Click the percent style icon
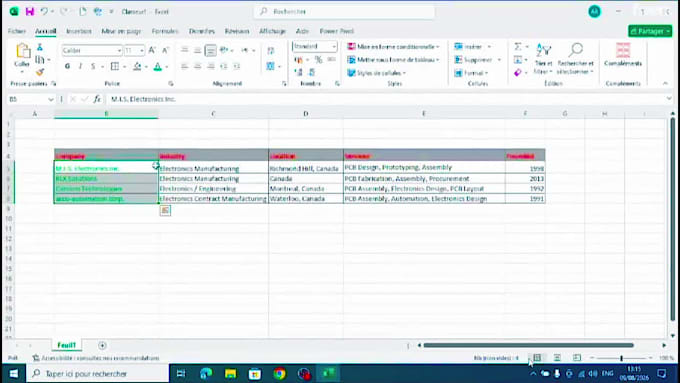680x383 pixels. [319, 59]
